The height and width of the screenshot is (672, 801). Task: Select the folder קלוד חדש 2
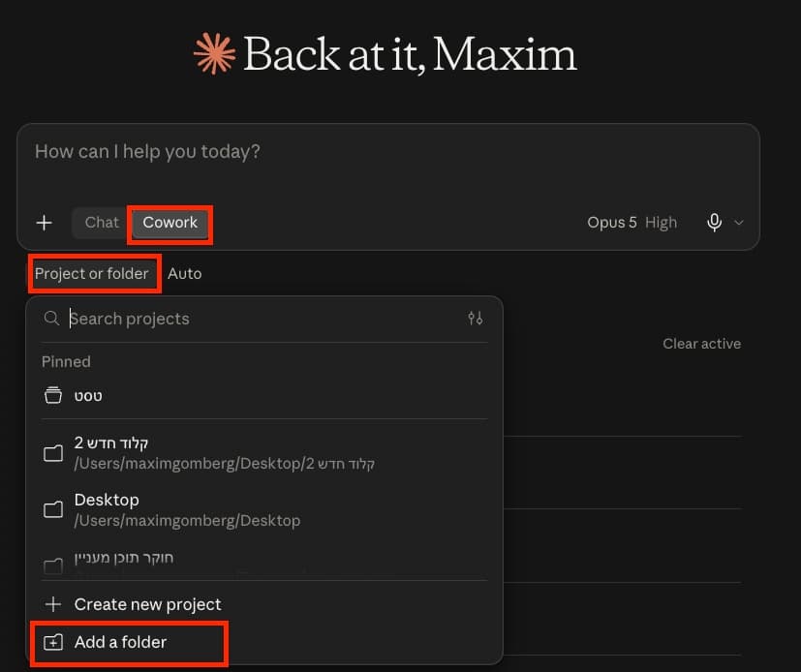[x=264, y=453]
